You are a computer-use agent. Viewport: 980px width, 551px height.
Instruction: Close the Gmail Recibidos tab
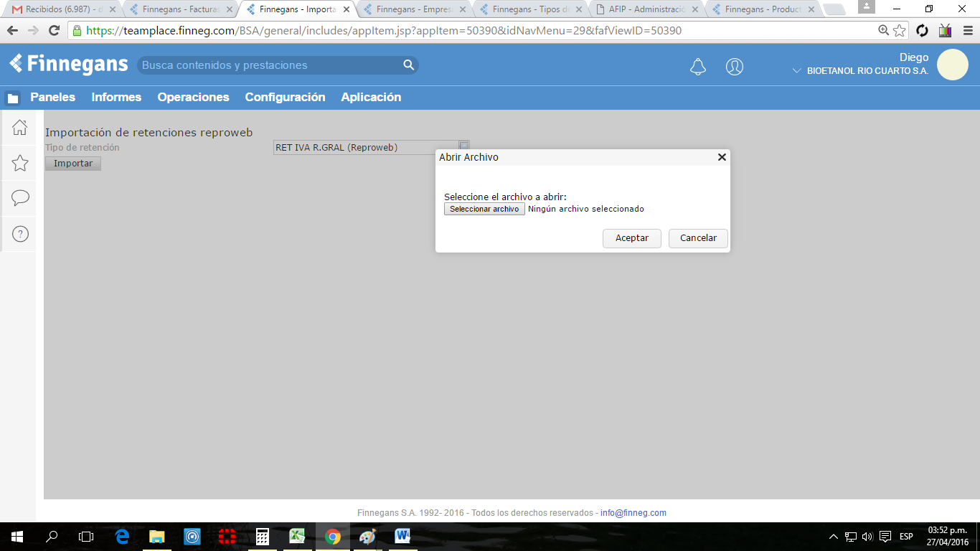pyautogui.click(x=113, y=9)
